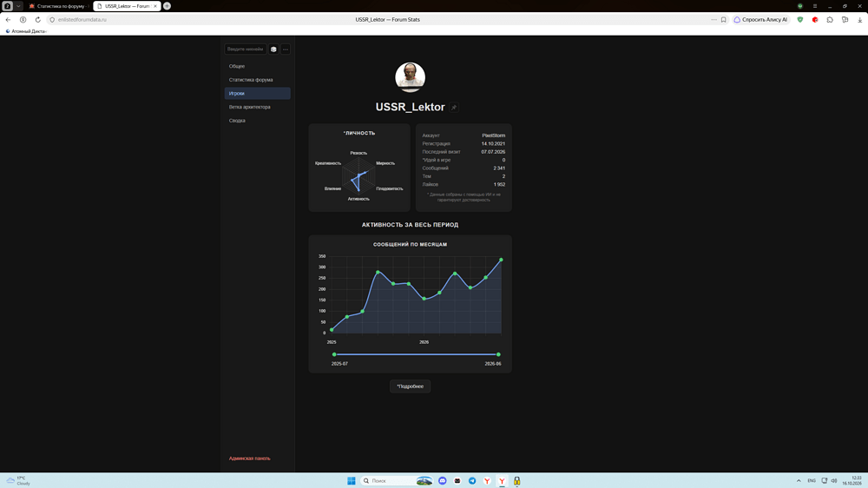Image resolution: width=868 pixels, height=488 pixels.
Task: Open the browser hamburger menu
Action: 815,6
